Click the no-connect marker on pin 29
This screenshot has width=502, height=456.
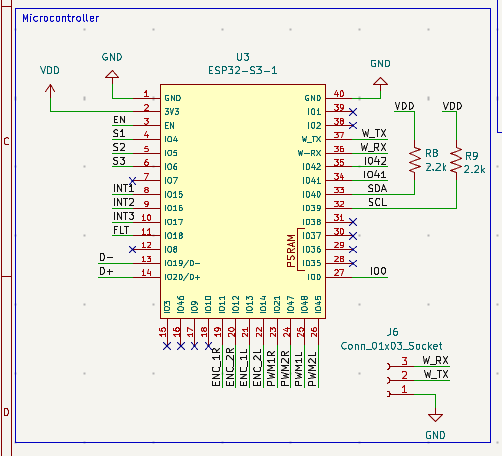(353, 249)
